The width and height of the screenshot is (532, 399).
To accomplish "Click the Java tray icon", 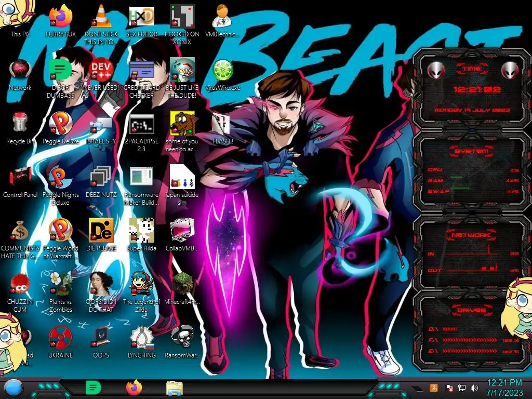I will click(434, 388).
